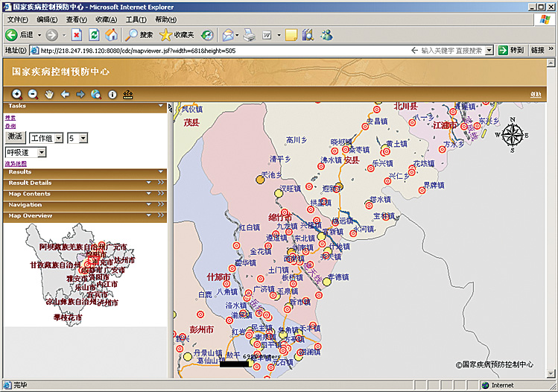Open the dropdown showing 5

[x=83, y=138]
